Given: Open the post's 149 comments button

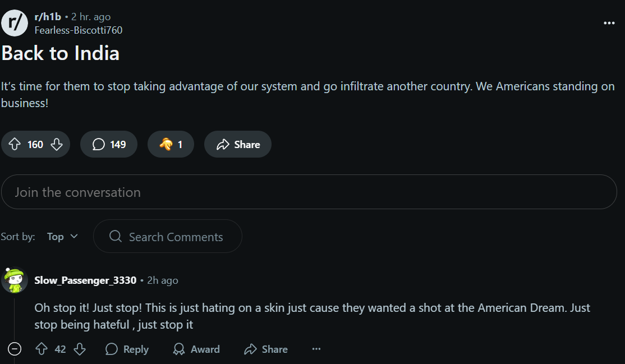Looking at the screenshot, I should pos(109,145).
